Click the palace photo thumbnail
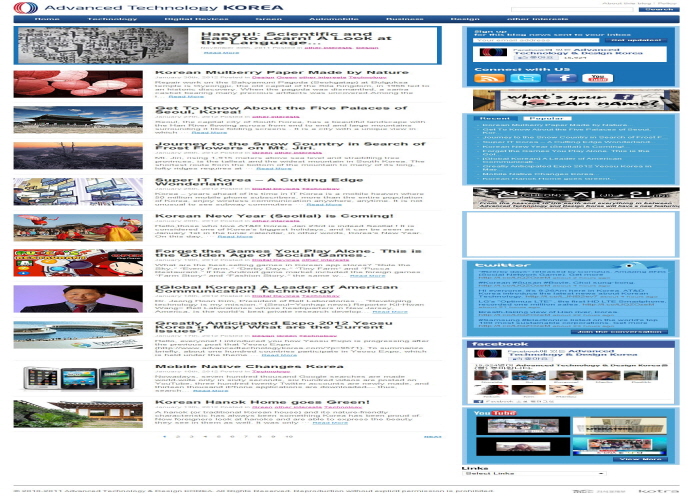 (x=78, y=120)
